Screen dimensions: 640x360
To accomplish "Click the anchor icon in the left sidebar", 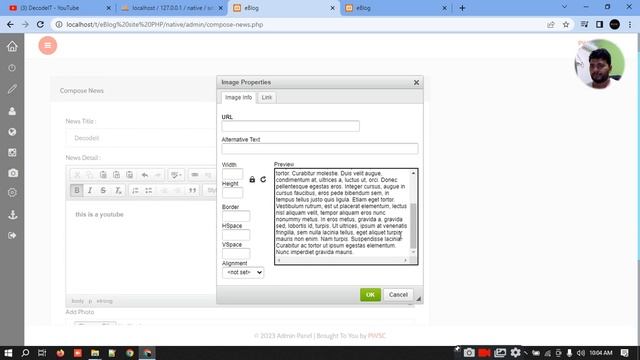I will coord(13,215).
